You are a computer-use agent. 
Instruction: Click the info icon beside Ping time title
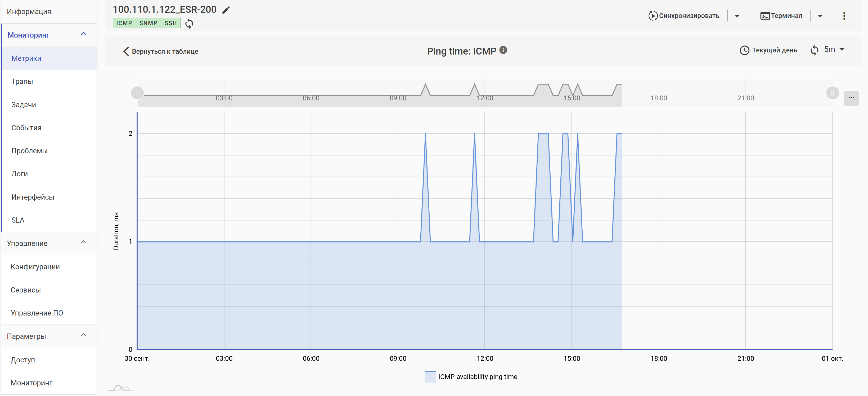503,50
